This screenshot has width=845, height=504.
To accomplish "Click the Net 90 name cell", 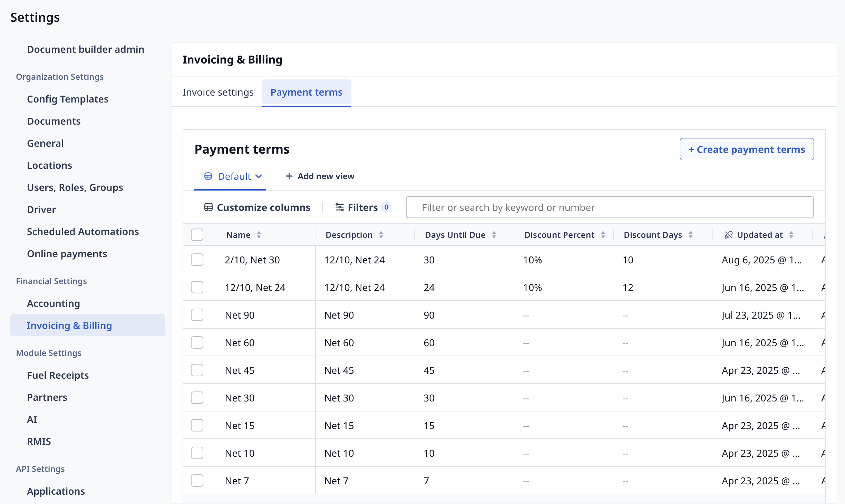I will click(x=240, y=315).
